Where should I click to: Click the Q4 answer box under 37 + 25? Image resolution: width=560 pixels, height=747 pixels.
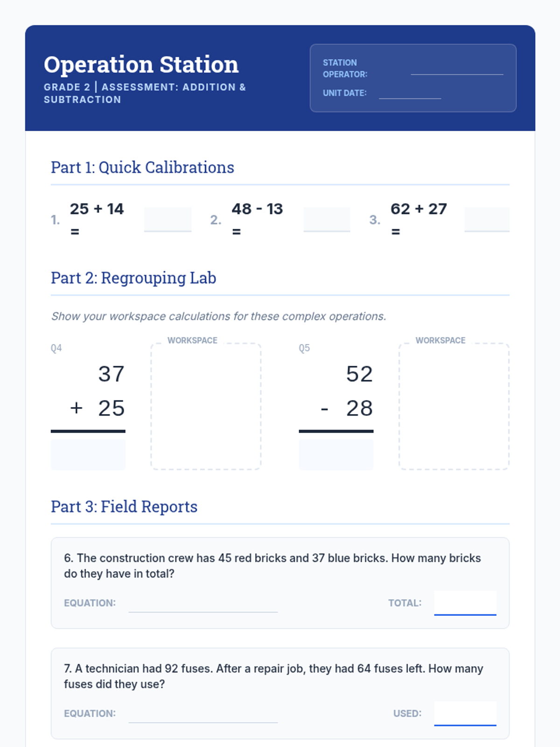(x=88, y=454)
